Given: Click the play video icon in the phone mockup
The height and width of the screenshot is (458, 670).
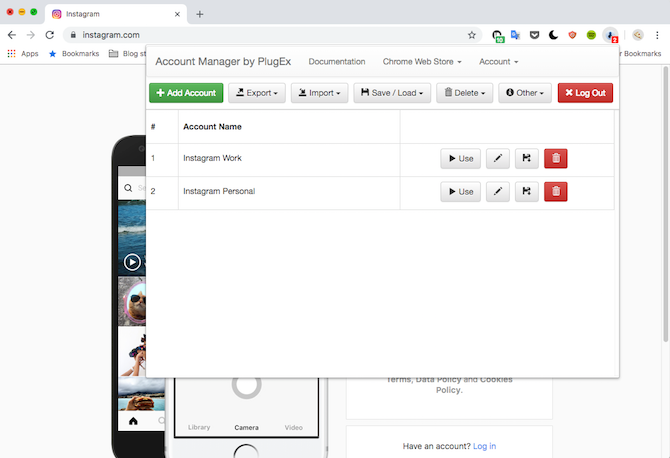Looking at the screenshot, I should point(132,262).
